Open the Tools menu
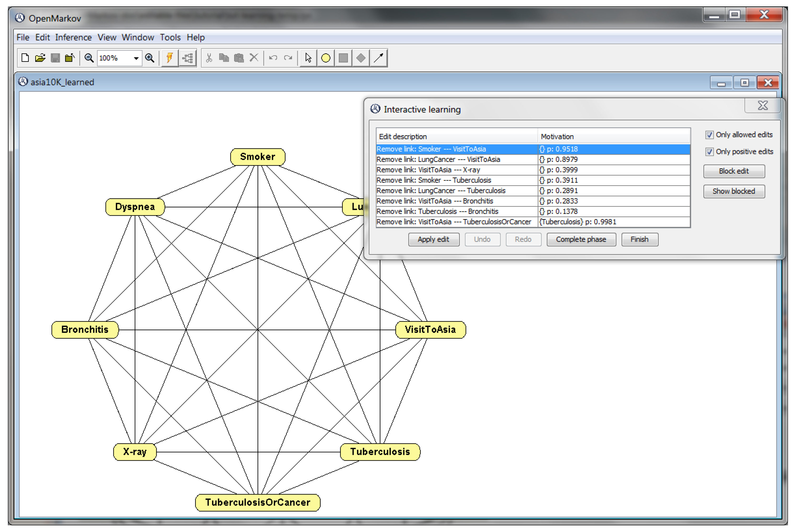This screenshot has width=793, height=532. click(170, 37)
